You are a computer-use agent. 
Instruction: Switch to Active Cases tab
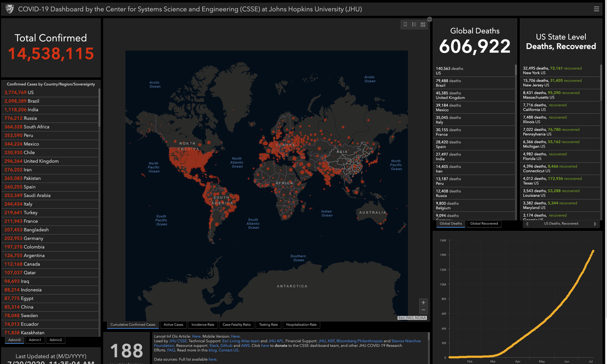[174, 325]
